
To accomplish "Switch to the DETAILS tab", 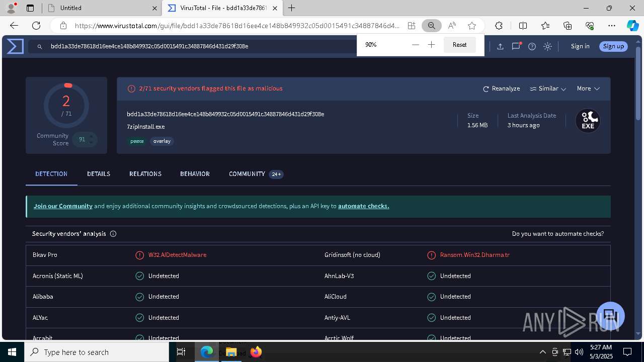I will click(99, 174).
